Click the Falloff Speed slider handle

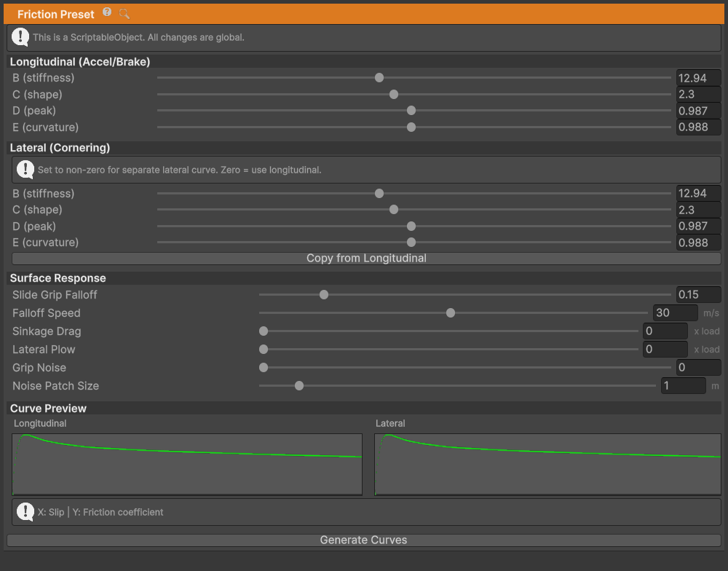(451, 313)
